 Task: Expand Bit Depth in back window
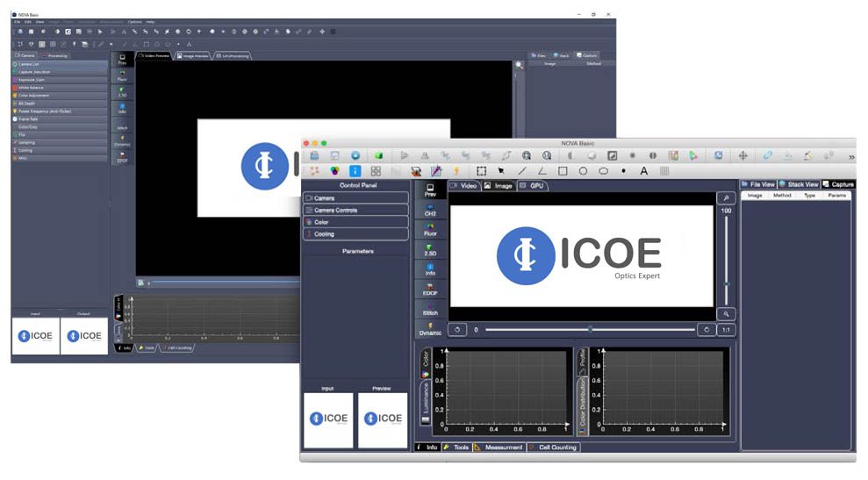pos(60,103)
